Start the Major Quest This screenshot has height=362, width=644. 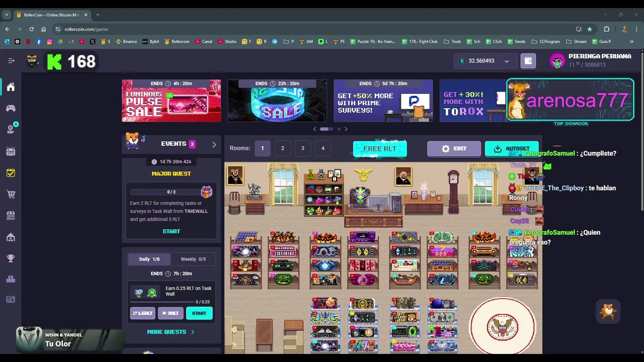(171, 231)
